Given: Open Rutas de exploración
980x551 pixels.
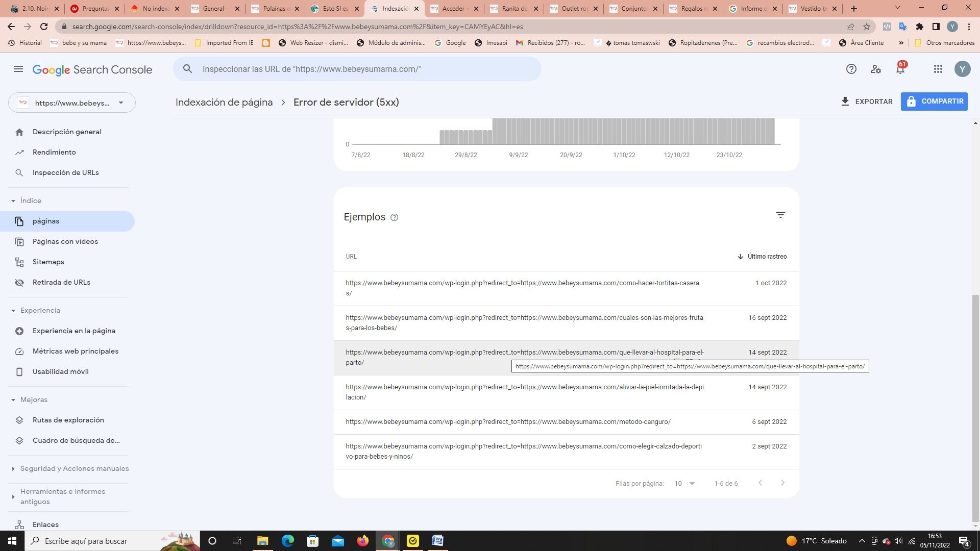Looking at the screenshot, I should (x=67, y=420).
